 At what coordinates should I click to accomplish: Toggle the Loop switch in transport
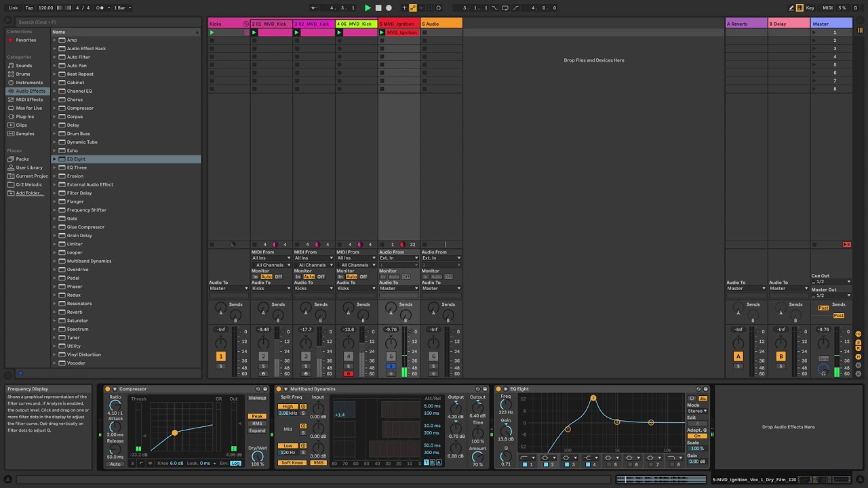point(505,7)
